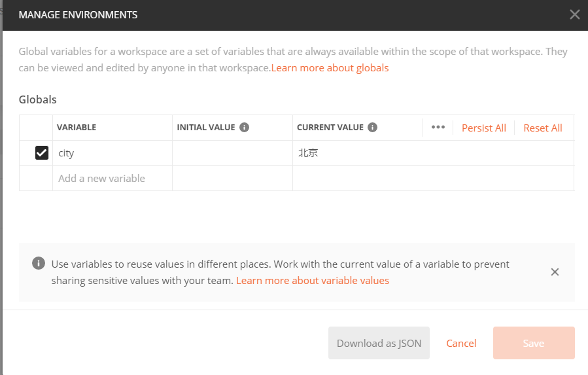Edit the city variable name field
The height and width of the screenshot is (375, 588).
[x=111, y=153]
